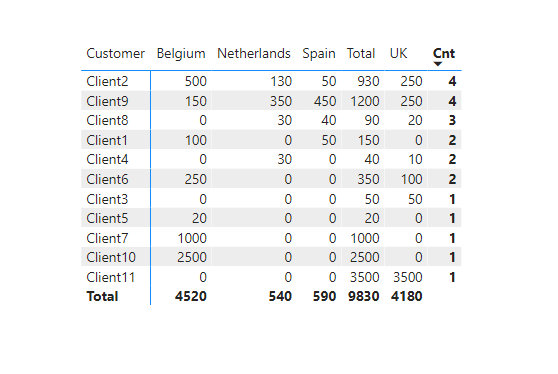
Task: Click Belgium value 20 for Client5
Action: 199,218
